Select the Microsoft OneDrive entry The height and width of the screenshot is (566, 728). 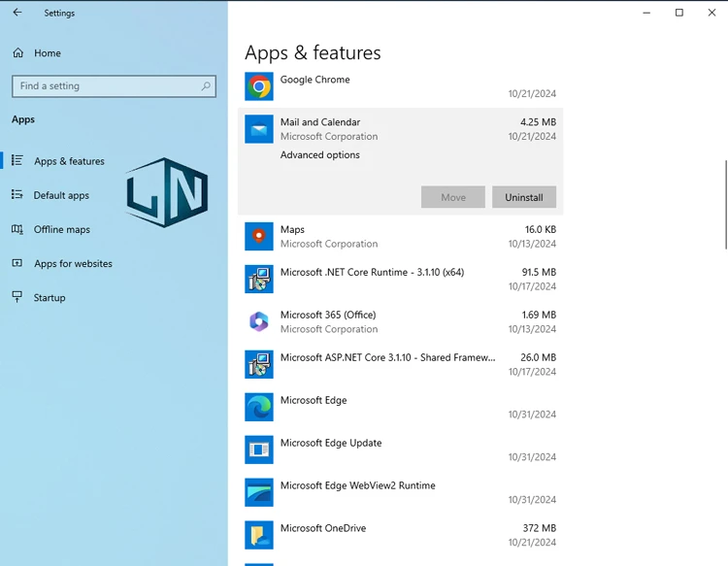pyautogui.click(x=400, y=535)
